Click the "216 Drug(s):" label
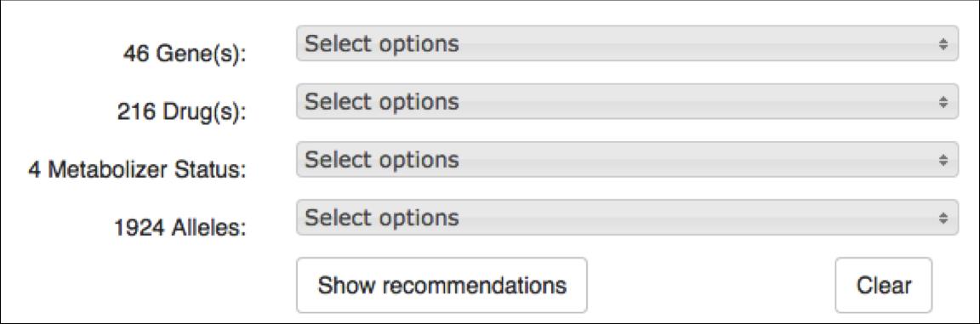The width and height of the screenshot is (980, 324). tap(182, 111)
